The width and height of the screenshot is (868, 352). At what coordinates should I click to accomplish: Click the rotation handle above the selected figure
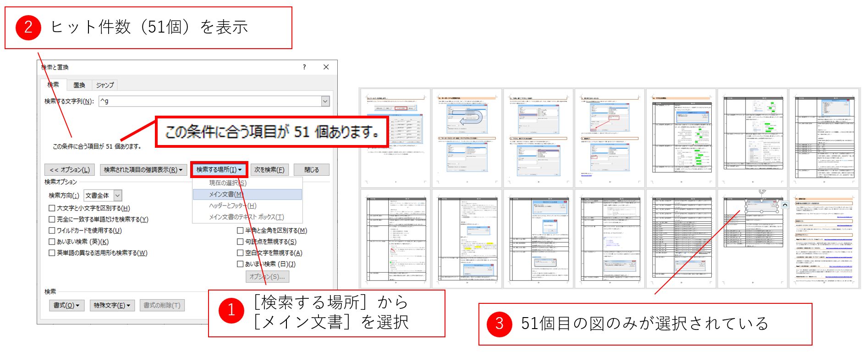(762, 191)
